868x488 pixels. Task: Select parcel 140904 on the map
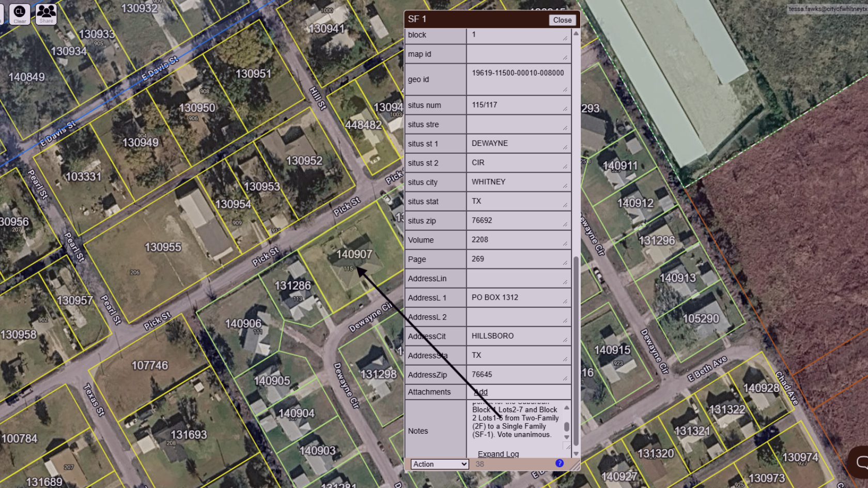[296, 414]
